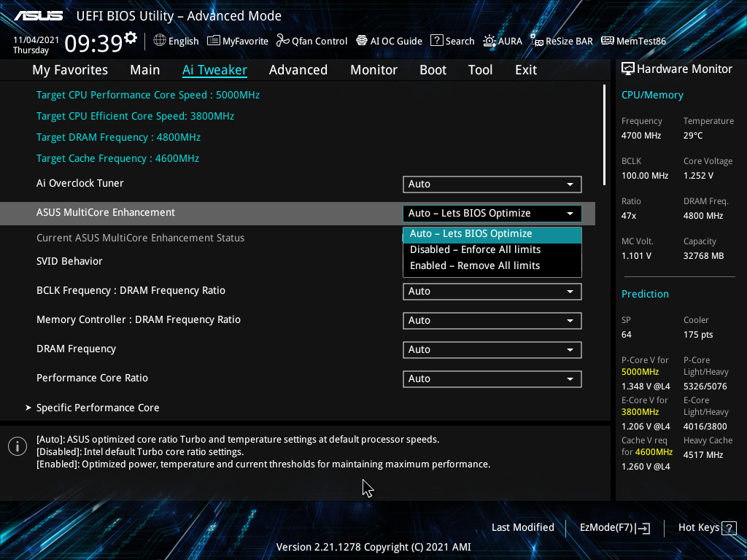Open the Monitor tab
The height and width of the screenshot is (560, 747).
pyautogui.click(x=374, y=70)
